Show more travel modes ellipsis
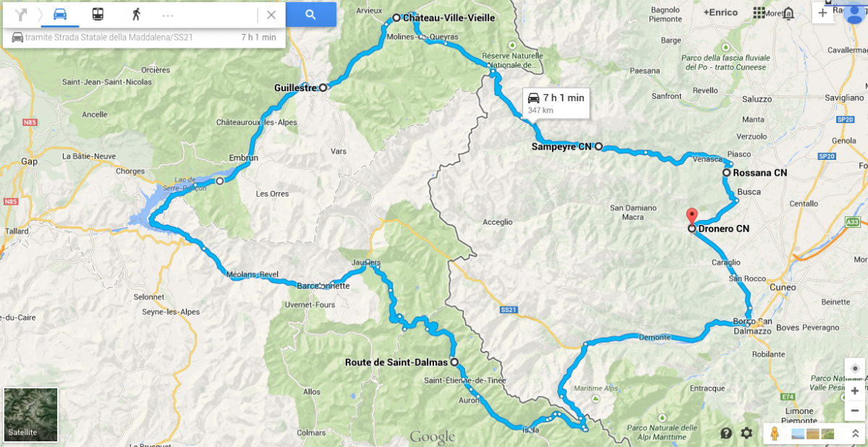The width and height of the screenshot is (868, 447). 168,15
